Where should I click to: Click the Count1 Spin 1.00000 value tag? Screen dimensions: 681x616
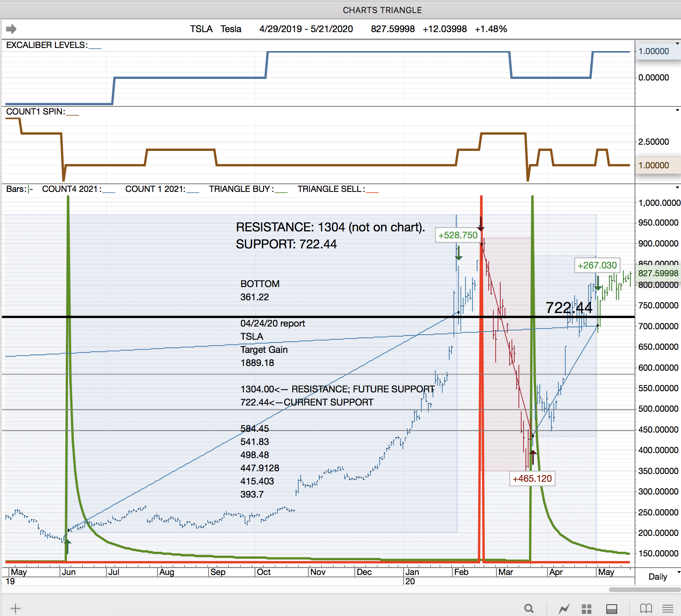tap(658, 165)
